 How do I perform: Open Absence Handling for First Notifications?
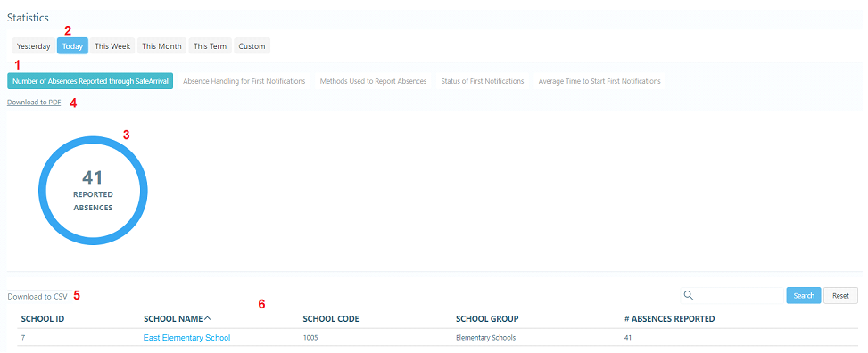click(244, 81)
